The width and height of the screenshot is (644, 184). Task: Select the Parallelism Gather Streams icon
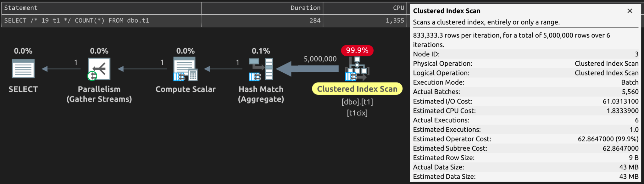click(x=99, y=69)
